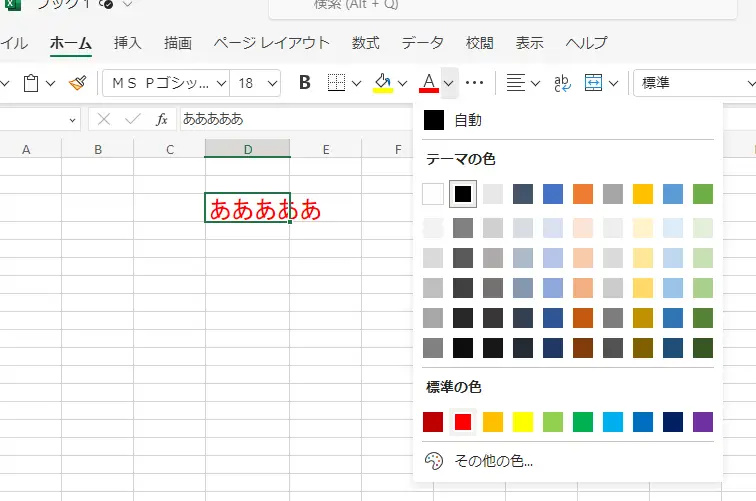Select standard purple color swatch
Viewport: 756px width, 501px height.
703,422
